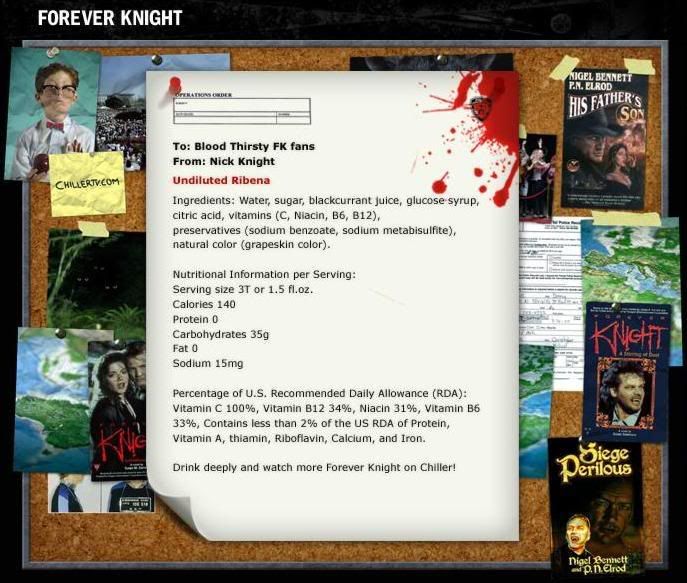The image size is (687, 583).
Task: Select the Knight book cover with vampire face
Action: click(x=627, y=371)
